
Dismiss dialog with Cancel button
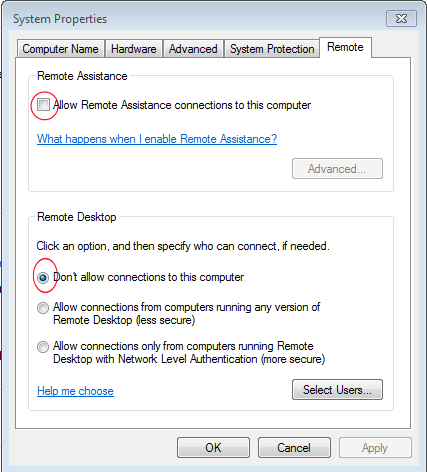pos(294,448)
